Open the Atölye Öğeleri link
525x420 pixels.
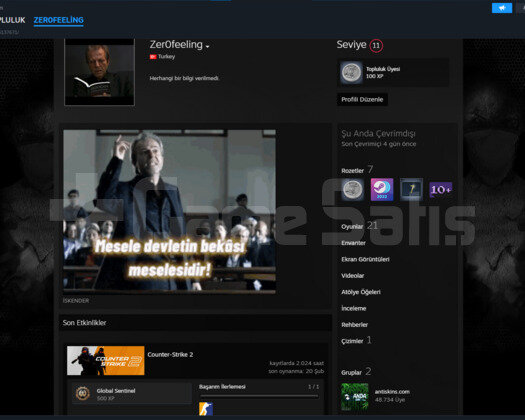pyautogui.click(x=361, y=292)
